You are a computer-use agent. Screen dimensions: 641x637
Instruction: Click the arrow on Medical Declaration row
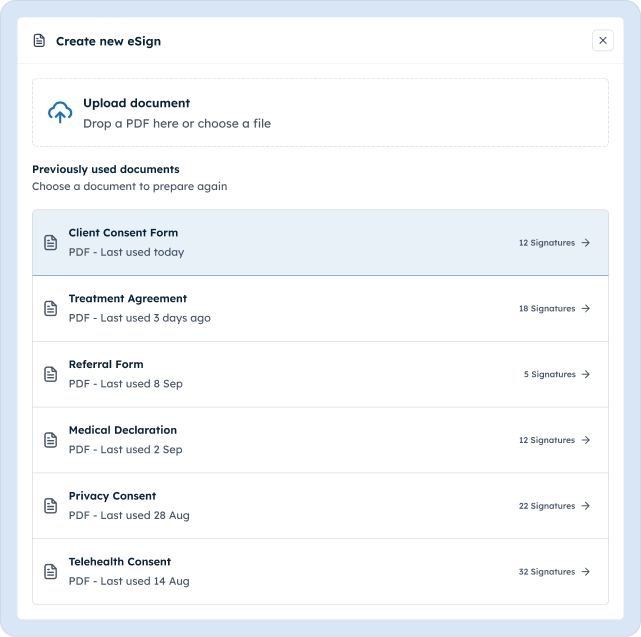point(586,440)
